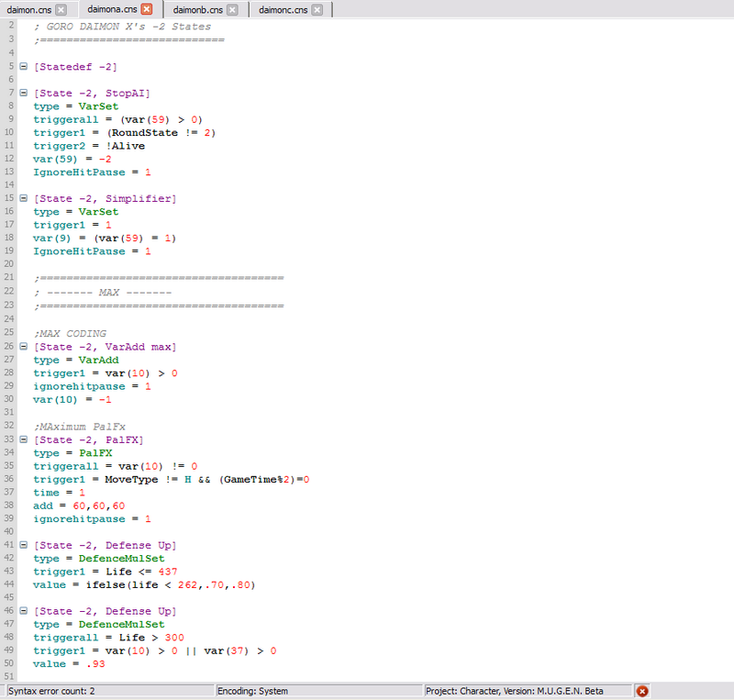
Task: Click the ;MAximum PalFx comment
Action: [80, 427]
